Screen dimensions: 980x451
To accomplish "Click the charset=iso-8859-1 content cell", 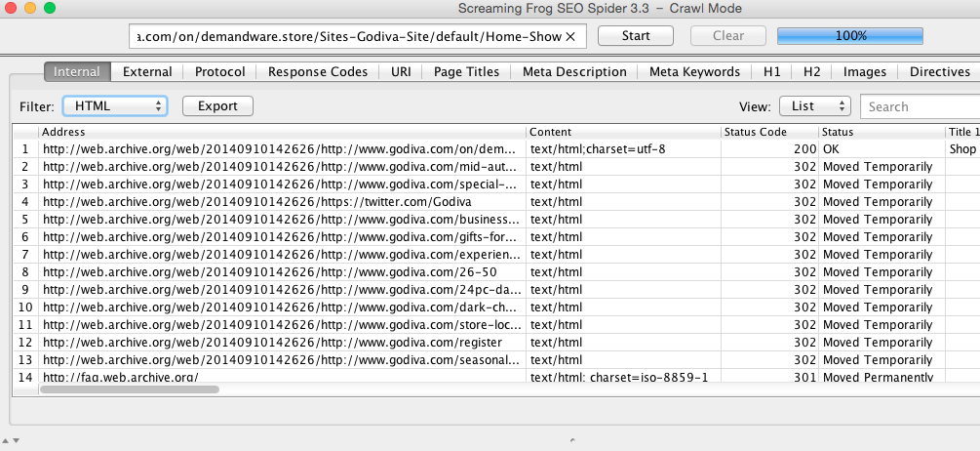I will tap(624, 376).
